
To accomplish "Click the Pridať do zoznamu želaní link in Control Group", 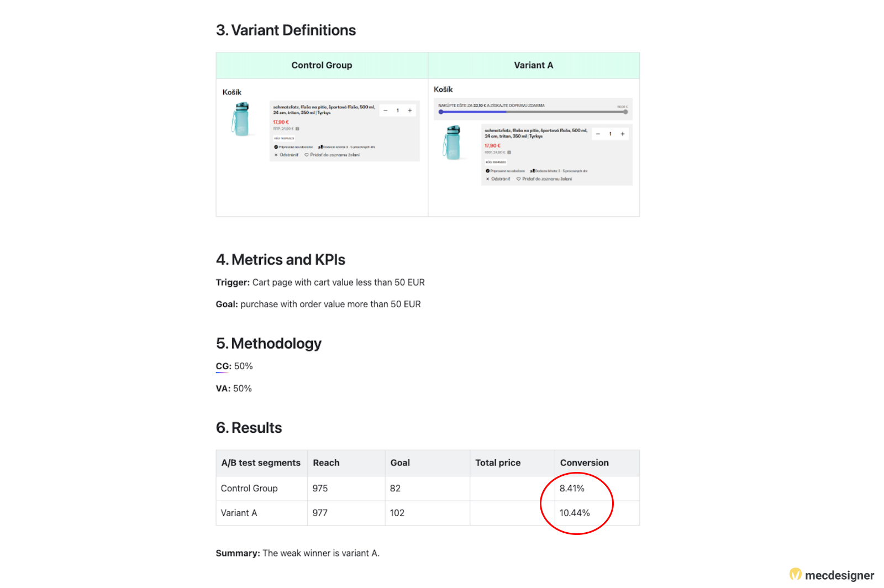I will (x=335, y=155).
